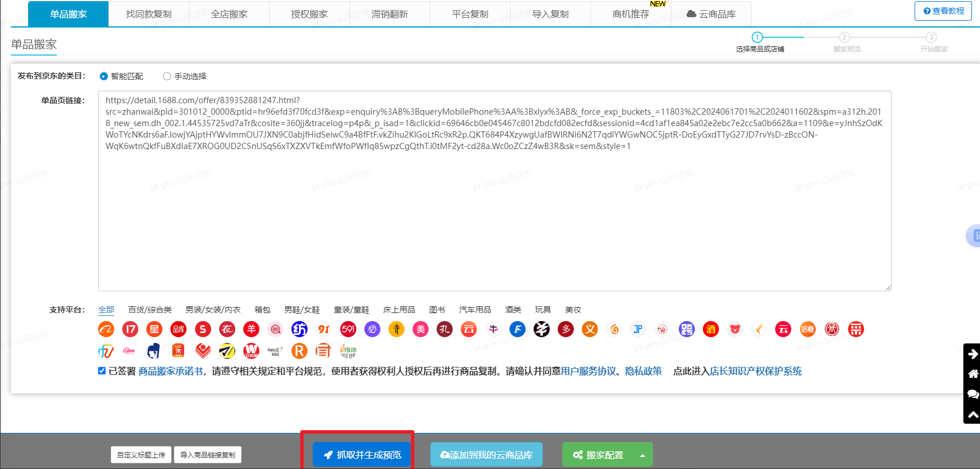Toggle the 已签署 agreement checkbox
The height and width of the screenshot is (469, 980).
click(102, 371)
